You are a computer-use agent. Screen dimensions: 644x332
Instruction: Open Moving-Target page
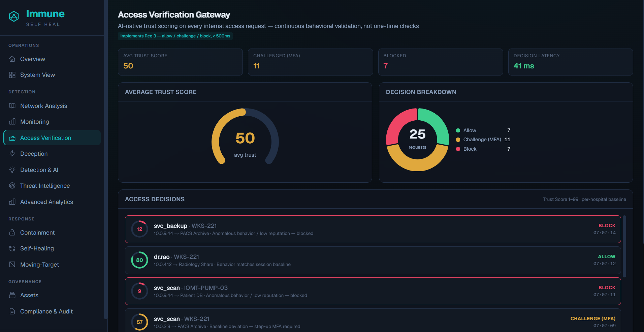click(x=52, y=265)
